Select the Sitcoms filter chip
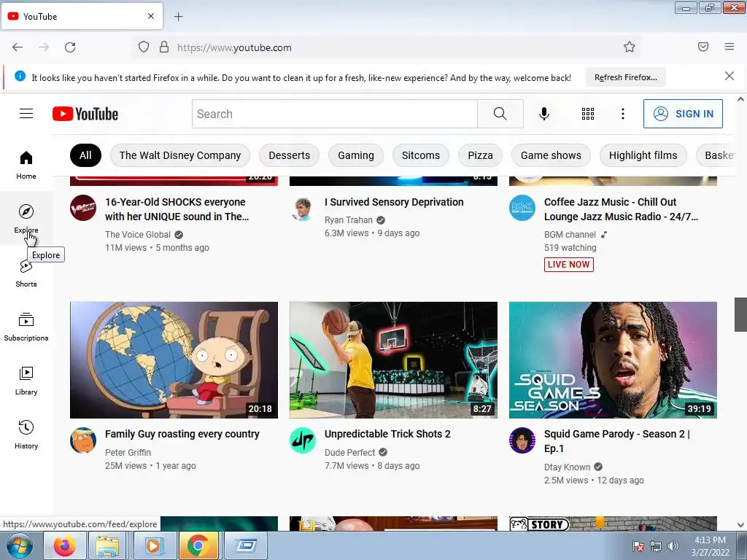Image resolution: width=747 pixels, height=560 pixels. 421,155
